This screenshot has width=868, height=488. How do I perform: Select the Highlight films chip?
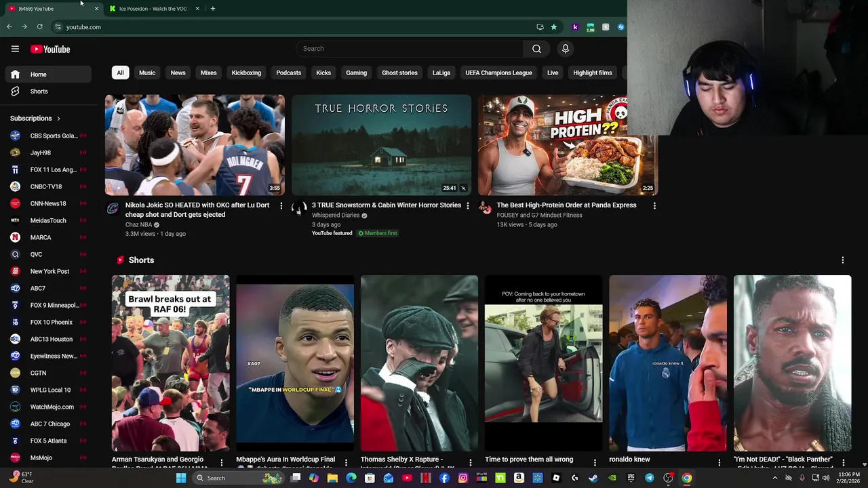click(593, 73)
